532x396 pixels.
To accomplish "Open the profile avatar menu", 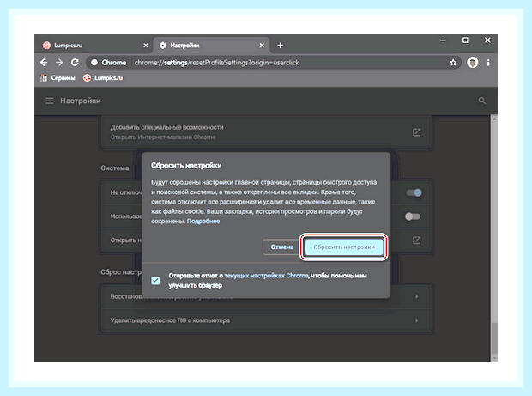I will click(472, 63).
